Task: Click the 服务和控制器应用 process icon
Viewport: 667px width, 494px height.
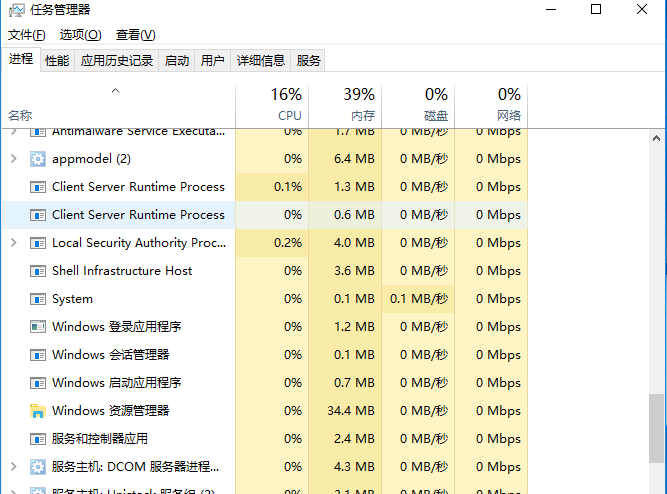Action: (x=38, y=439)
